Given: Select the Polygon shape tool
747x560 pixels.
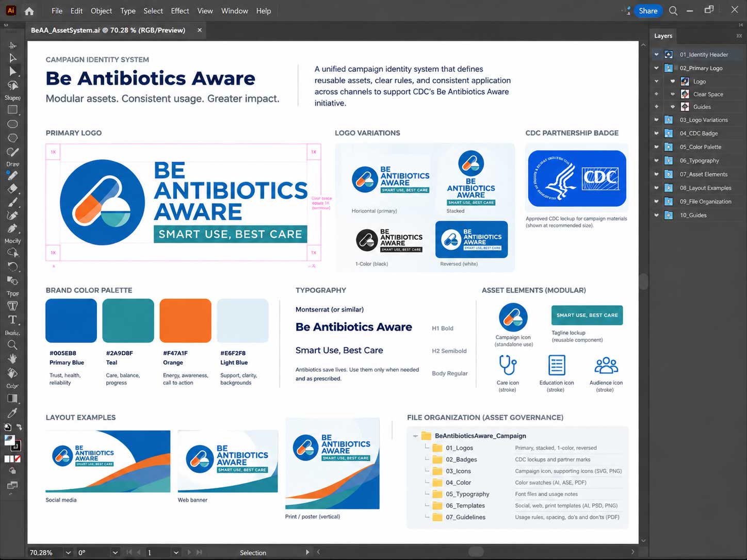Looking at the screenshot, I should tap(13, 138).
